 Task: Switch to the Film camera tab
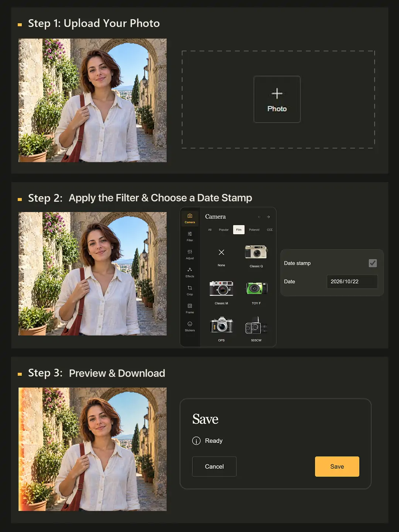click(239, 230)
